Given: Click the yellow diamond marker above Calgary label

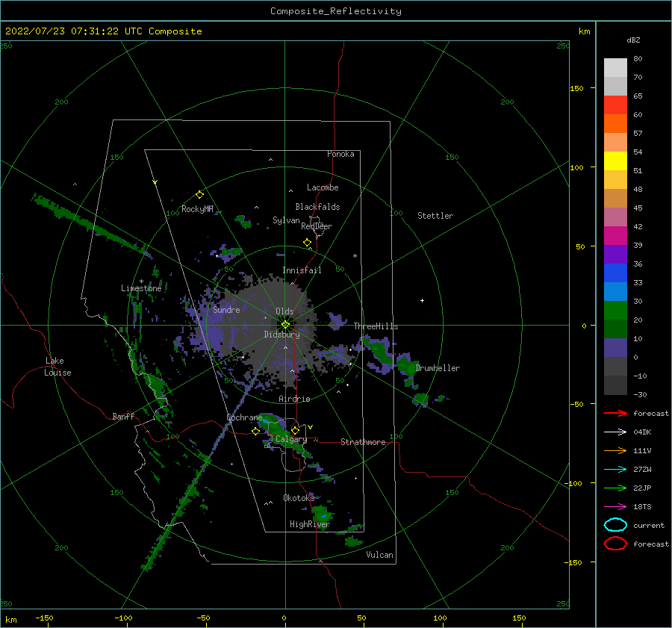Looking at the screenshot, I should point(295,430).
